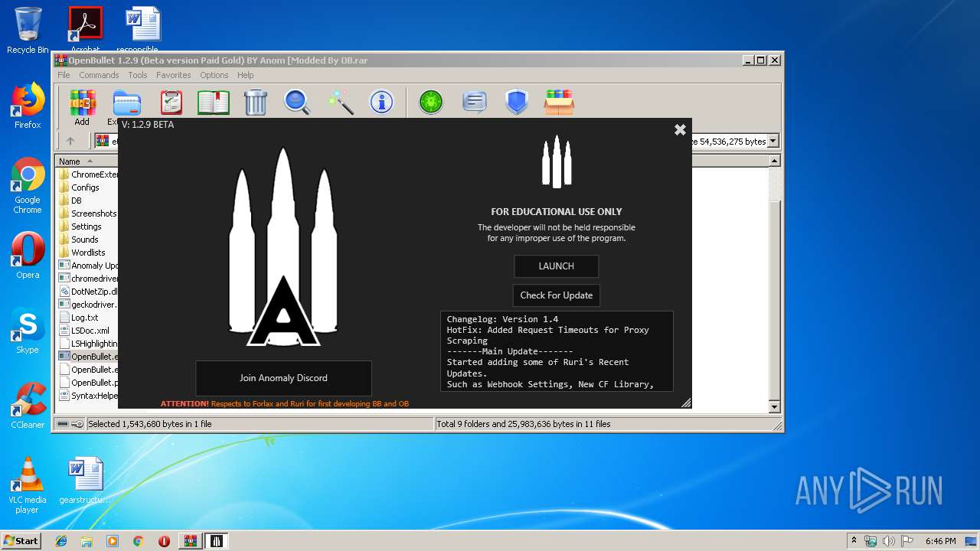The image size is (980, 551).
Task: Click the gearstructur Word document icon
Action: point(85,481)
